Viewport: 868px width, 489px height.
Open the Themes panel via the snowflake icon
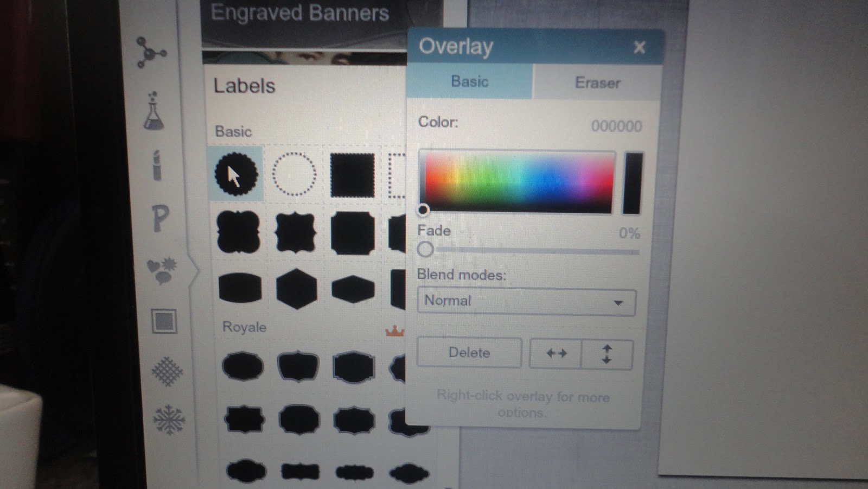tap(170, 420)
